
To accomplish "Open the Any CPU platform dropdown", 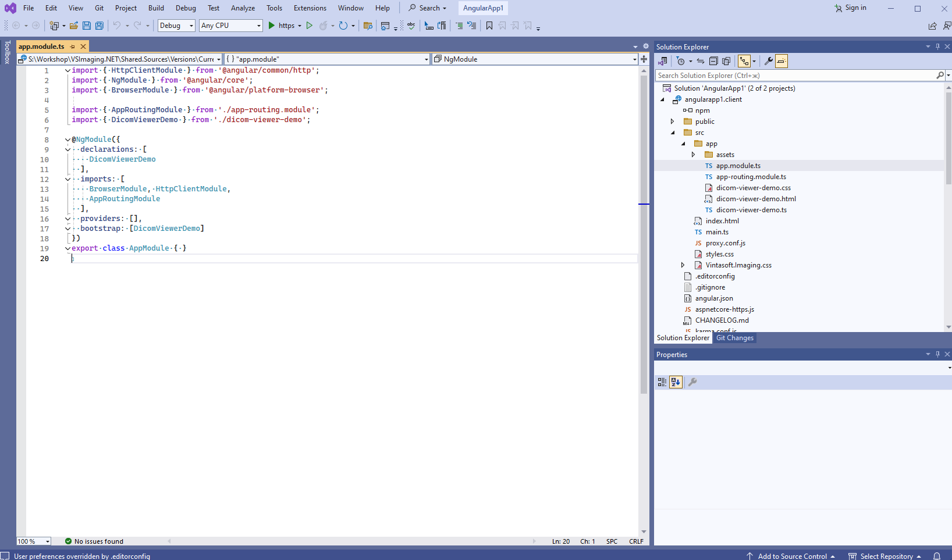I will tap(231, 26).
